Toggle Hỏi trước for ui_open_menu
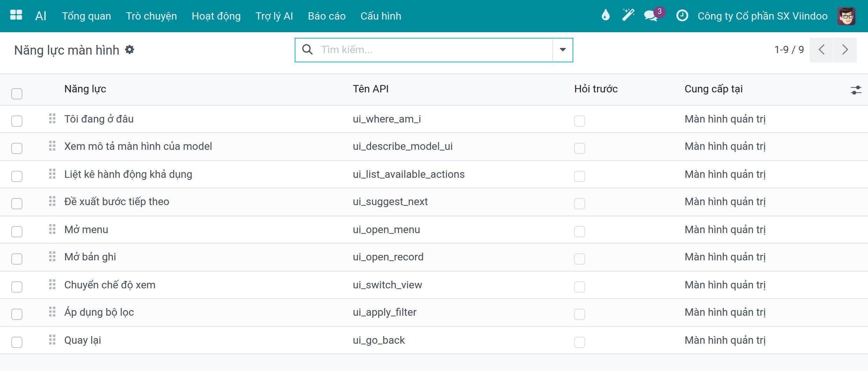Screen dimensions: 868x371 click(580, 232)
